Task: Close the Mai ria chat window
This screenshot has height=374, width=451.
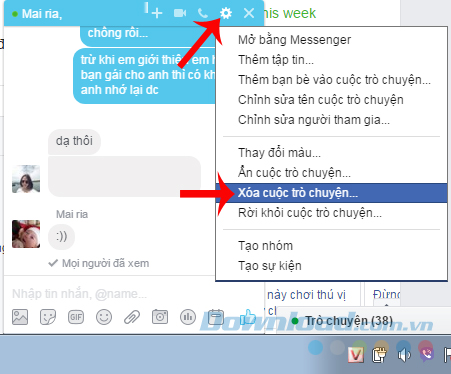Action: (x=249, y=13)
